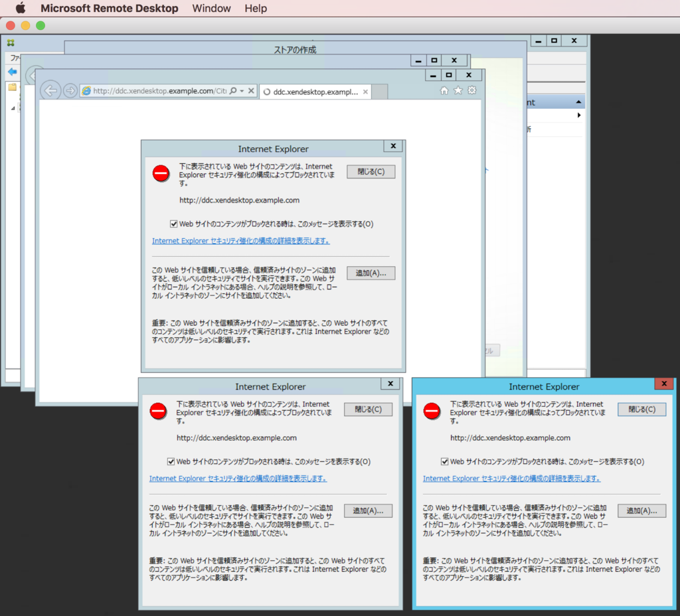Click the URL text in blue-bordered dialog
The width and height of the screenshot is (680, 616).
(511, 438)
